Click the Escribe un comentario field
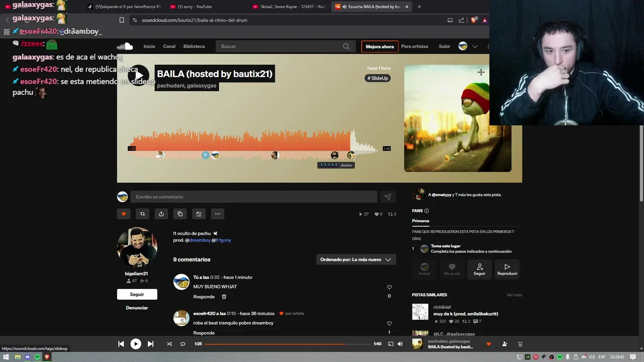Screen dimensions: 644x362 [254, 197]
